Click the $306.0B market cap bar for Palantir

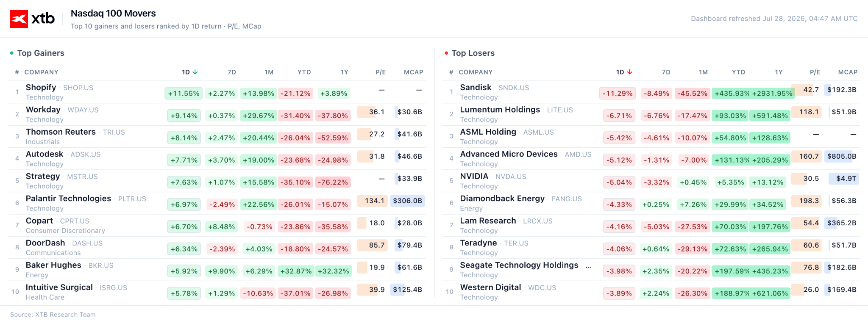pos(407,201)
